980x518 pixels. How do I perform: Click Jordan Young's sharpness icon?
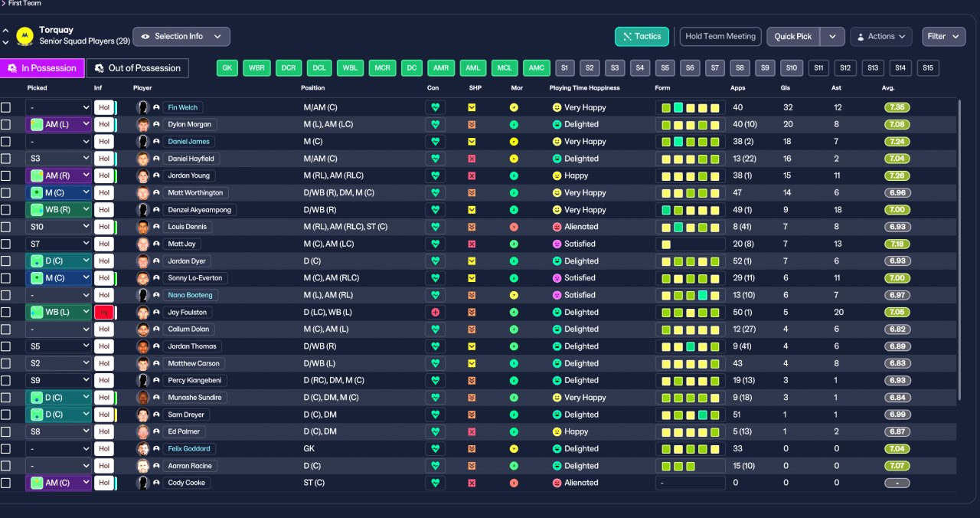click(x=472, y=175)
